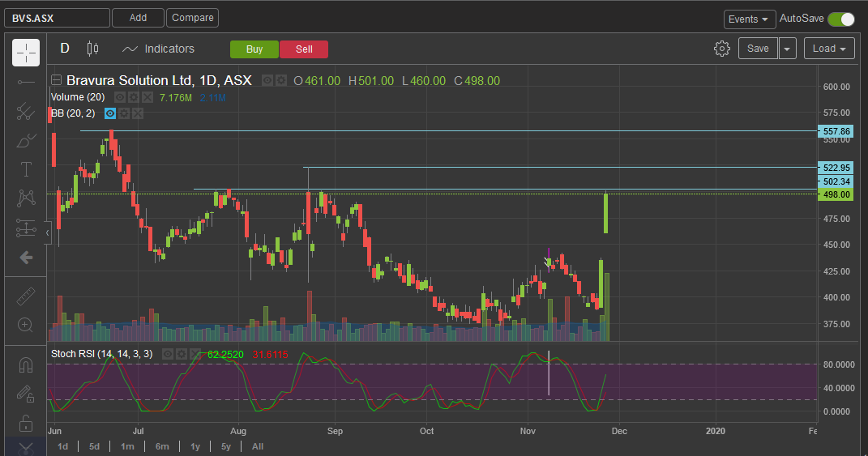Select the horizontal line drawing tool
Image resolution: width=868 pixels, height=456 pixels.
pyautogui.click(x=26, y=83)
